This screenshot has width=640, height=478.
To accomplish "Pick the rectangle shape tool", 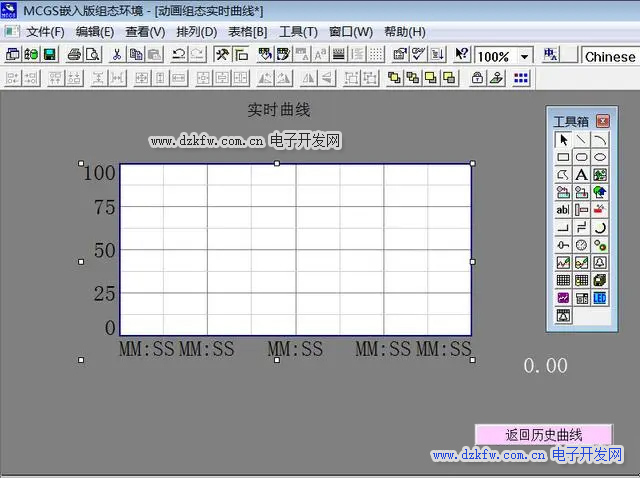I will [x=563, y=157].
